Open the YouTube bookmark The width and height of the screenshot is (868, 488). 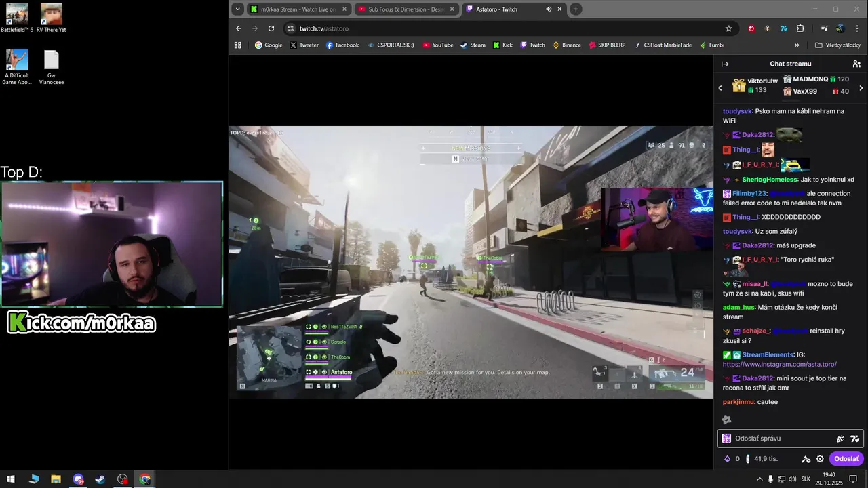click(x=438, y=45)
